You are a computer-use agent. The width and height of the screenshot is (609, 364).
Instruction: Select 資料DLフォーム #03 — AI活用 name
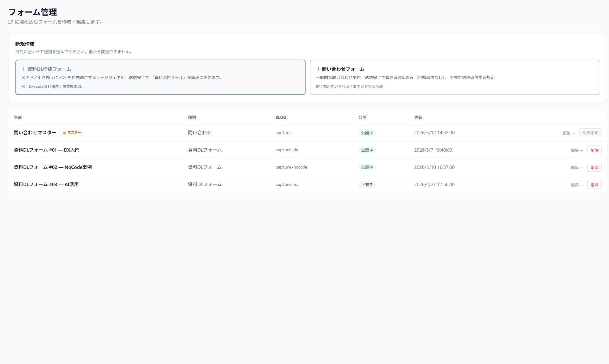click(46, 184)
